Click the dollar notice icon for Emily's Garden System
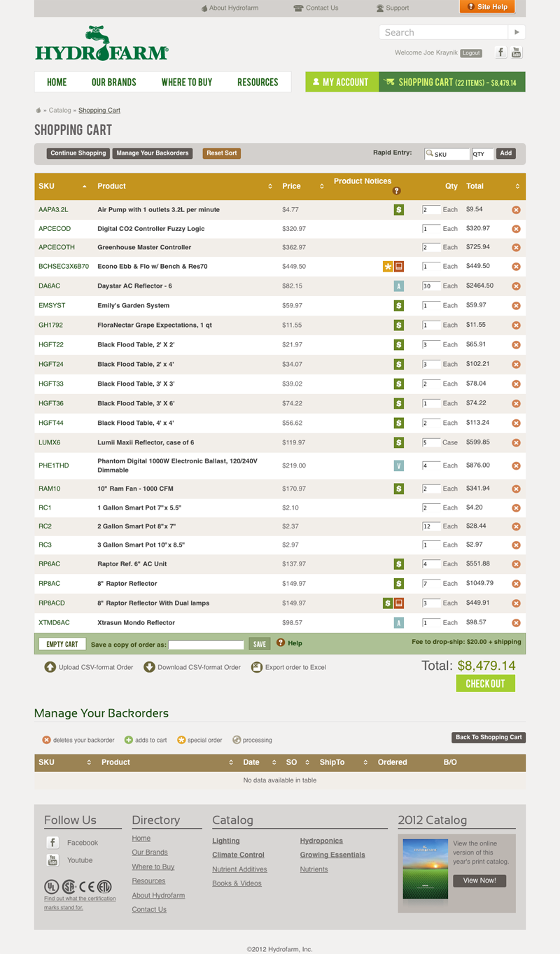The width and height of the screenshot is (560, 954). click(398, 306)
